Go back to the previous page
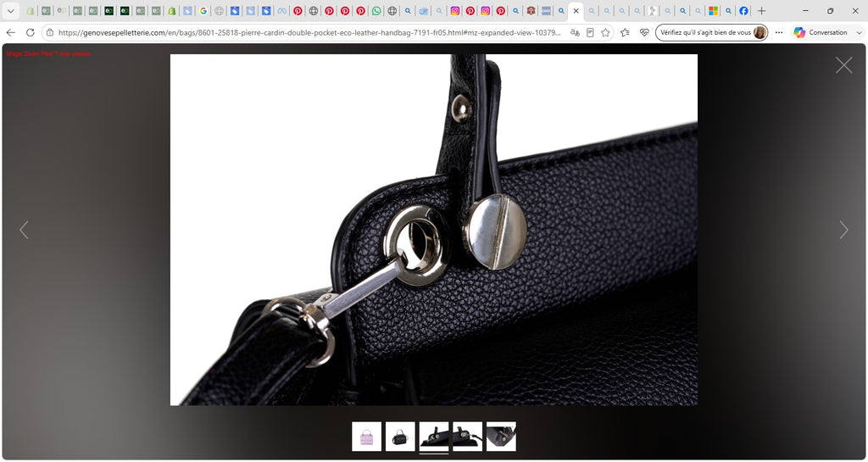868x462 pixels. point(10,33)
